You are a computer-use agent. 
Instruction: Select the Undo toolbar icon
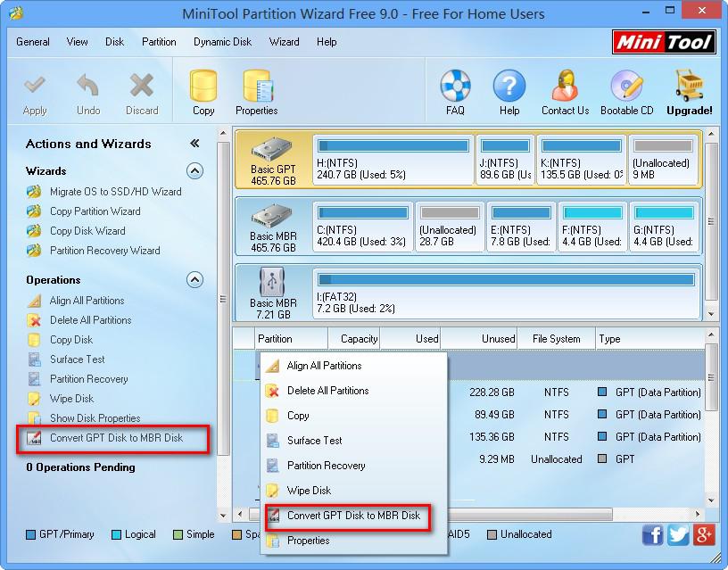[87, 90]
